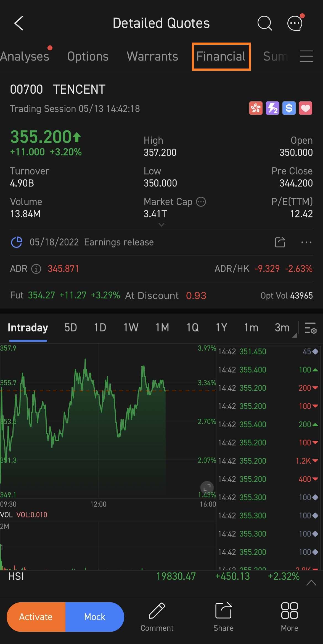This screenshot has width=323, height=644.
Task: Open search with the magnifier icon
Action: click(x=265, y=23)
